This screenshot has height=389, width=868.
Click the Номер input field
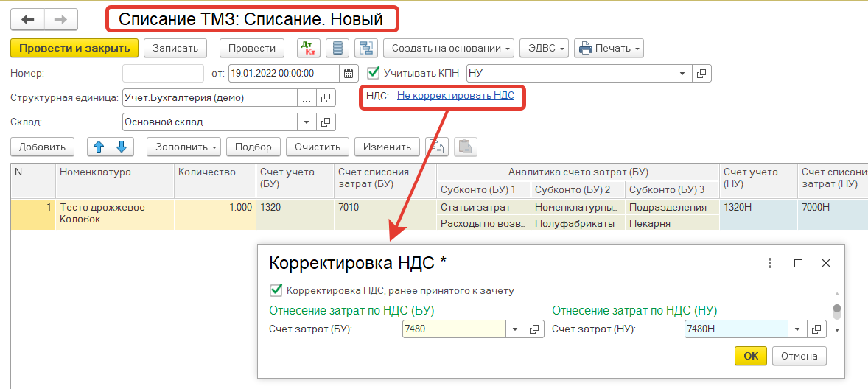pyautogui.click(x=162, y=73)
